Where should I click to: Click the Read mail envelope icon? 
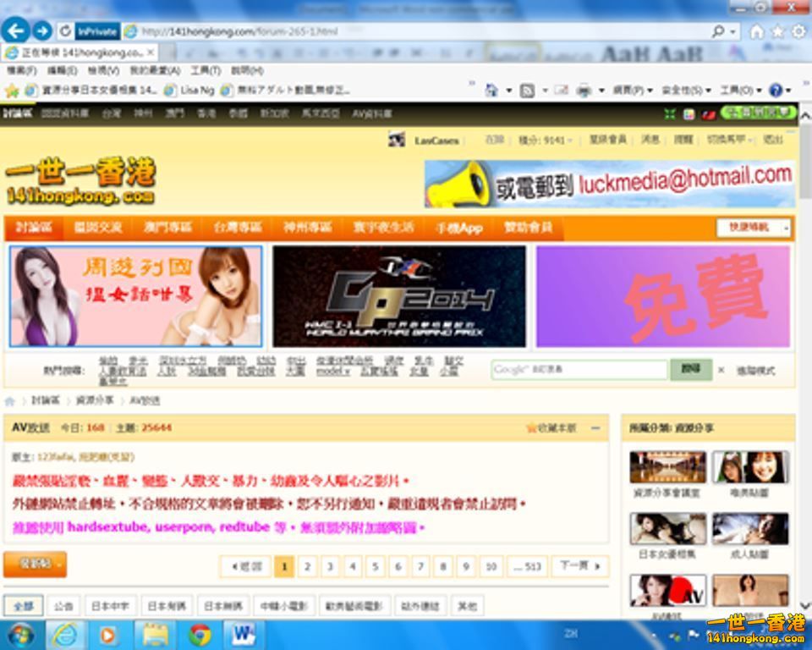562,91
